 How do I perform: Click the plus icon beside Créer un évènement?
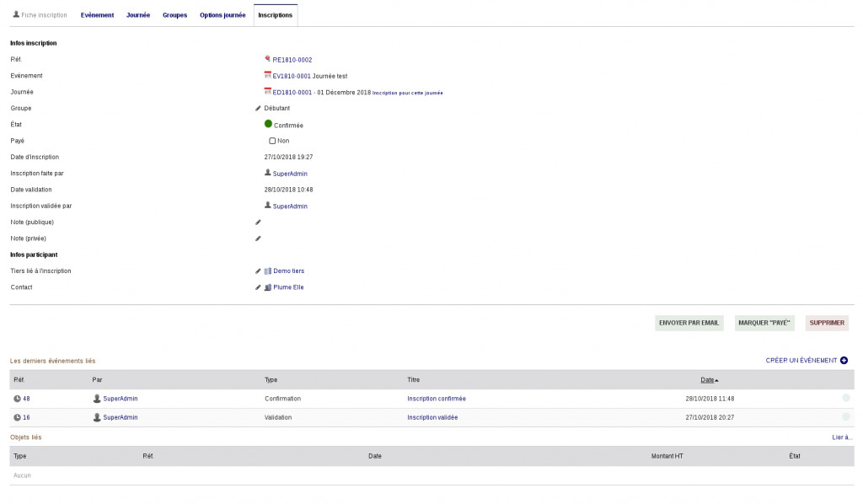tap(844, 361)
